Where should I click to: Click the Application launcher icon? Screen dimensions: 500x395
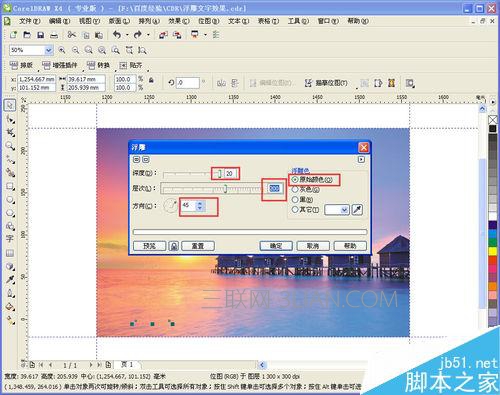pos(195,35)
